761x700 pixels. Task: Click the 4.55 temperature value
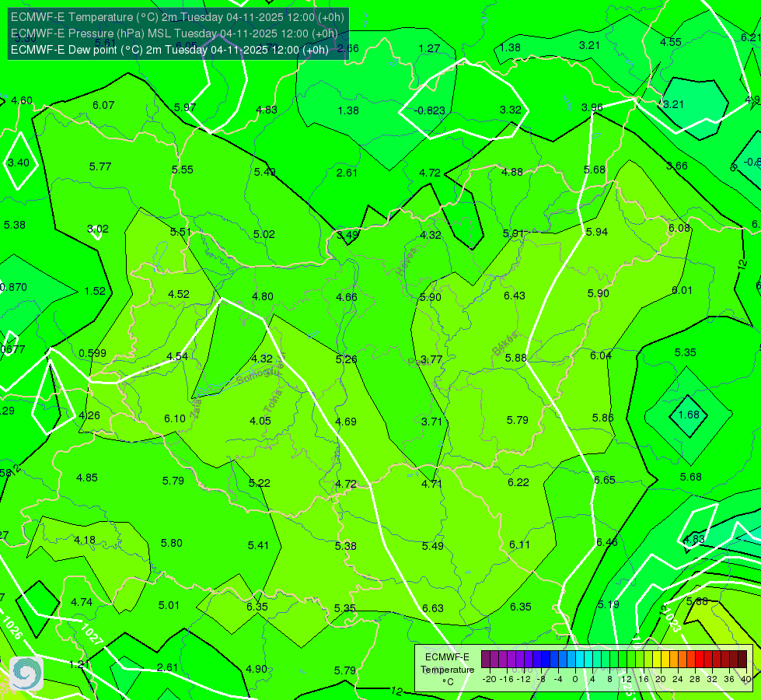point(671,42)
